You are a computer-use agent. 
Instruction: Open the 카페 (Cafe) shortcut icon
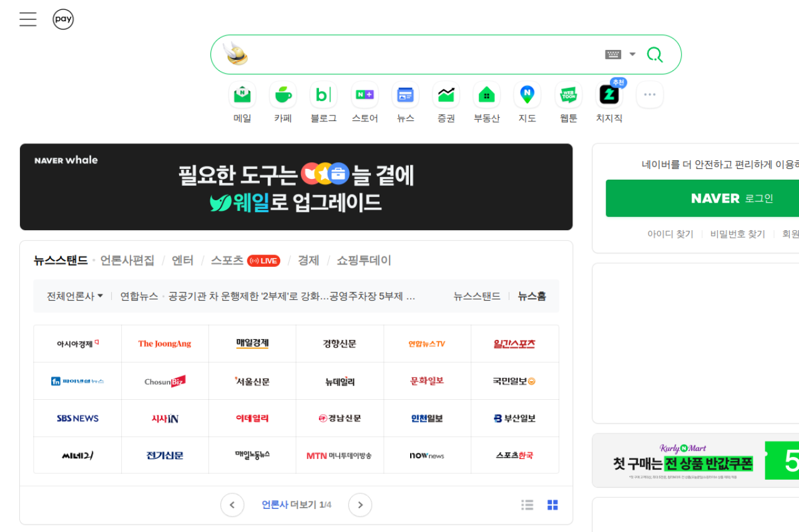pyautogui.click(x=283, y=95)
